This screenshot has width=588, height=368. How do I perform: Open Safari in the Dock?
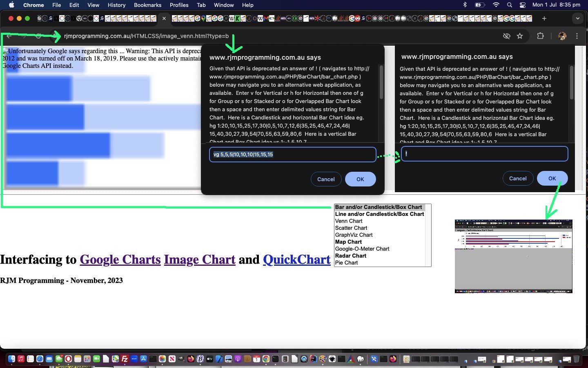tap(40, 359)
